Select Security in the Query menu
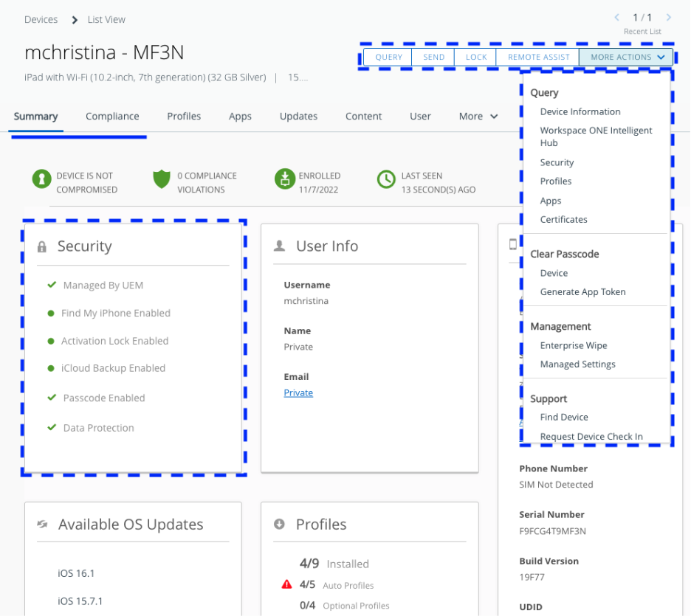 pos(557,162)
